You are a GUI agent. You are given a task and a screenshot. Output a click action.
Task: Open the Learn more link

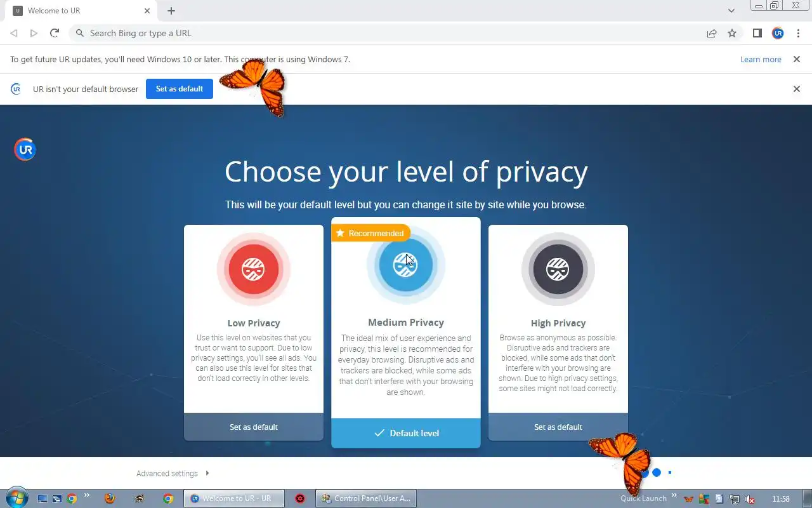tap(761, 59)
